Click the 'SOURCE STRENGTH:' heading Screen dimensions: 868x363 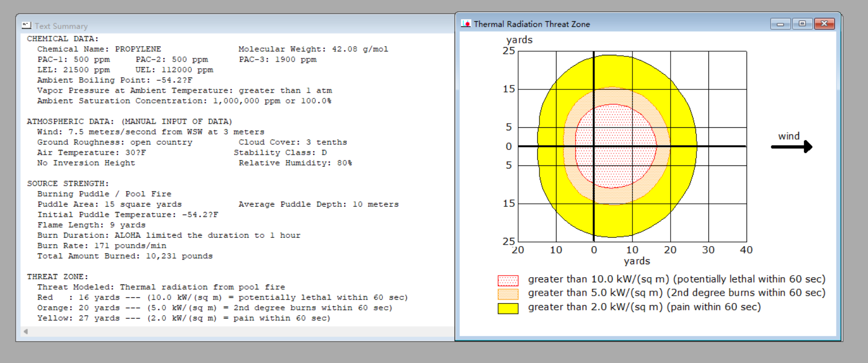pyautogui.click(x=68, y=184)
